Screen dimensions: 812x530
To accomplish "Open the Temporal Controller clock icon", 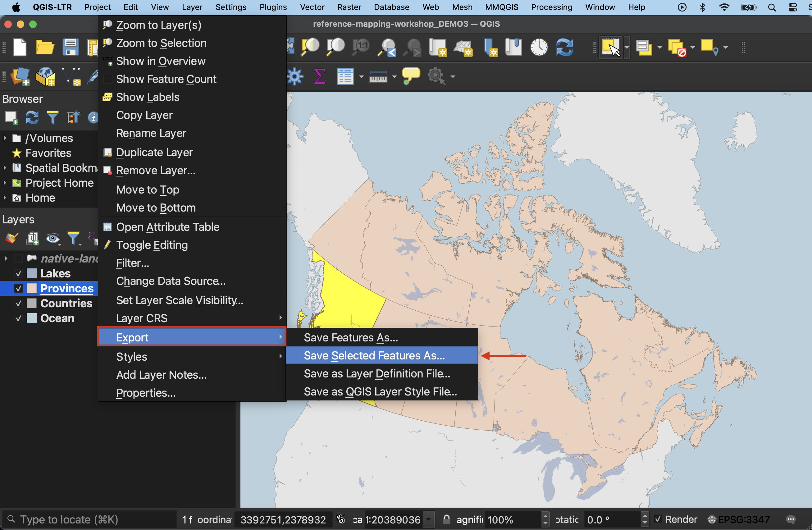I will [x=539, y=47].
